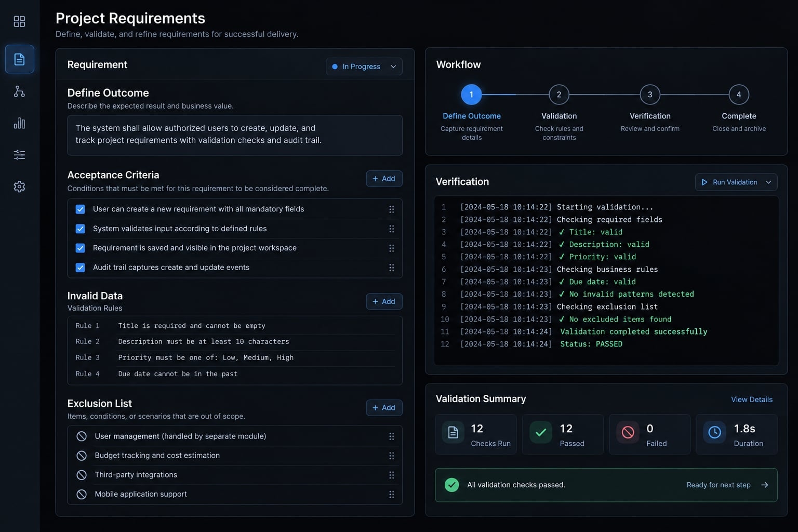Click the excluded icon beside 'Third-party integrations'
Image resolution: width=798 pixels, height=532 pixels.
tap(82, 475)
